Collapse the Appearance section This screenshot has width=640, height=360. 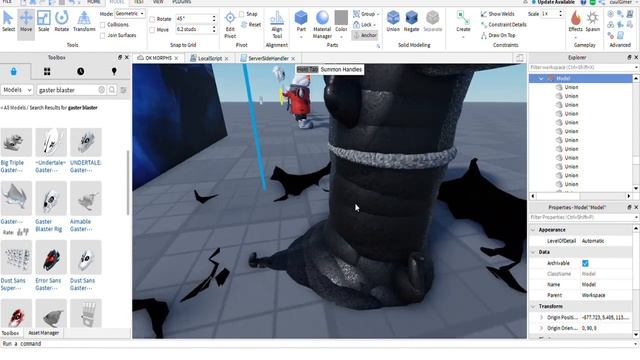533,230
